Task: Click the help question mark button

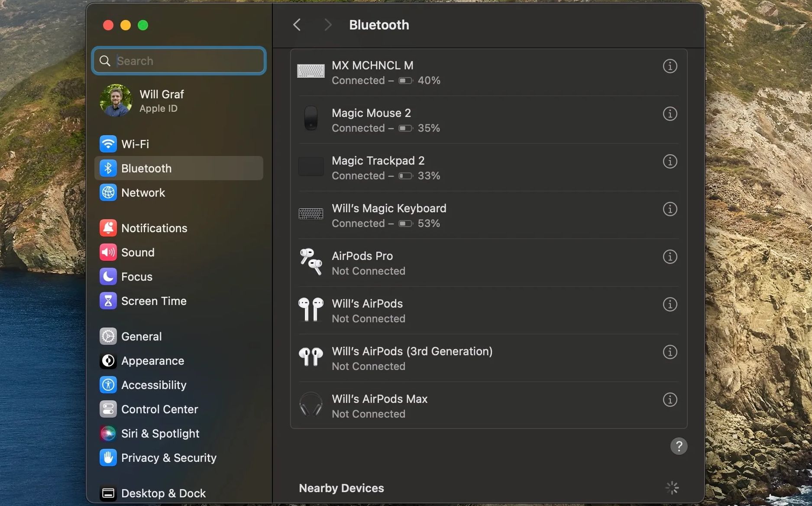Action: [679, 446]
